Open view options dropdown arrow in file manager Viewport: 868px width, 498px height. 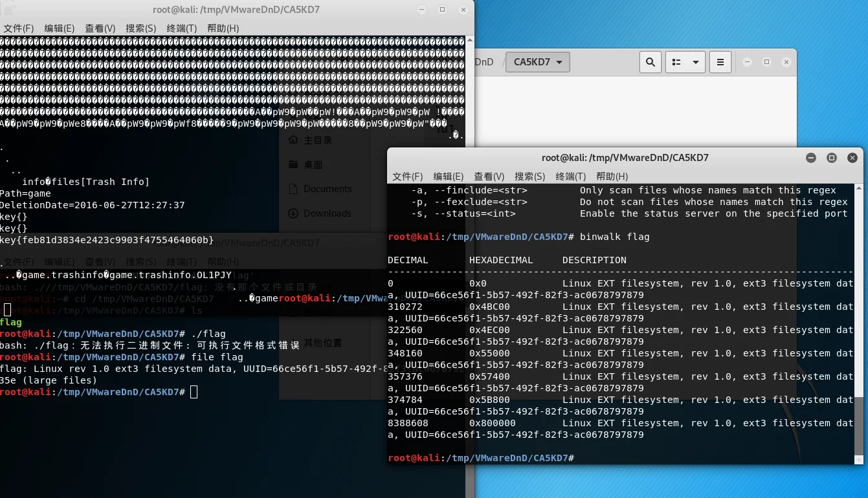(x=696, y=62)
